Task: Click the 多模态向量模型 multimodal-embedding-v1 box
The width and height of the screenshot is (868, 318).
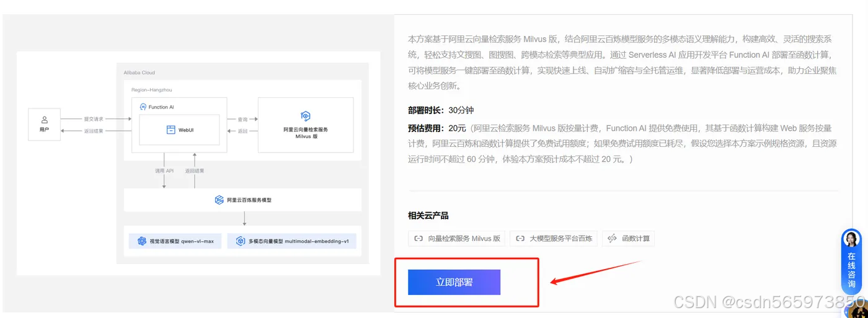Action: pyautogui.click(x=292, y=241)
